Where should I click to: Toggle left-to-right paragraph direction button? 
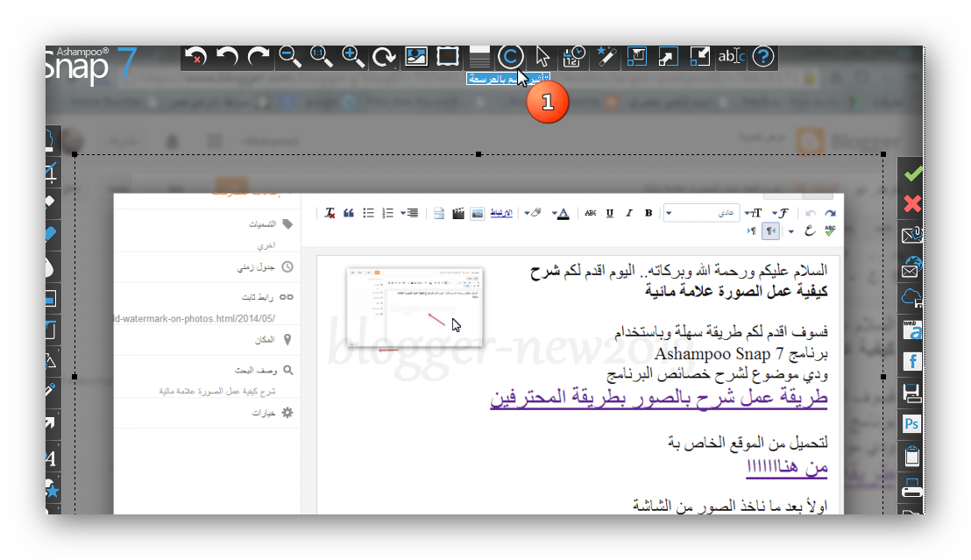(751, 231)
